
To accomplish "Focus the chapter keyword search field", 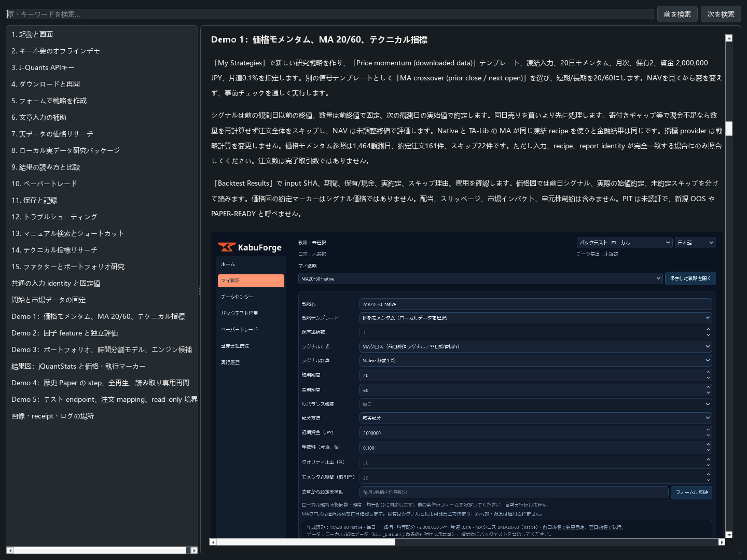I will [x=330, y=14].
